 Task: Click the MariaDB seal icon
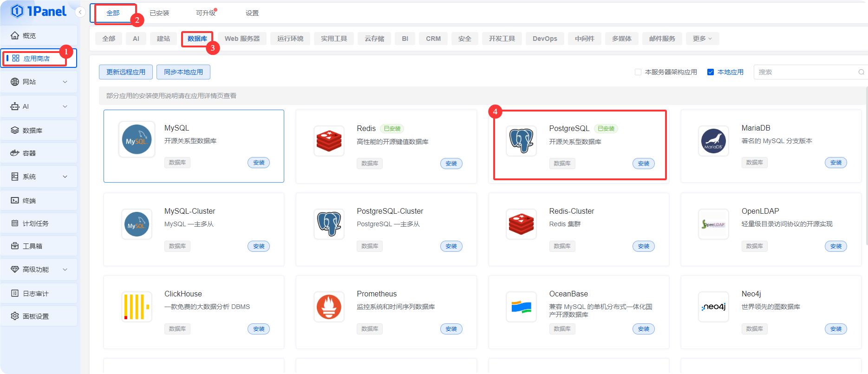click(713, 141)
